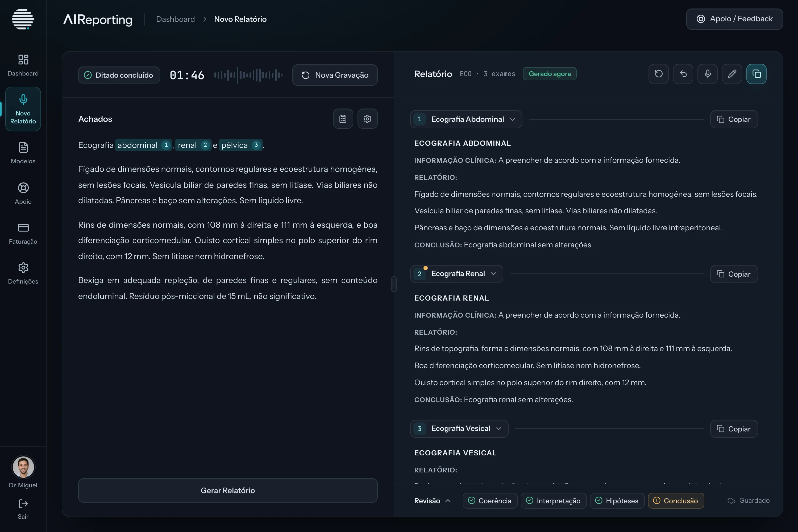Click ECOGRAFIA RENAL report title
The height and width of the screenshot is (532, 798).
[x=452, y=298]
